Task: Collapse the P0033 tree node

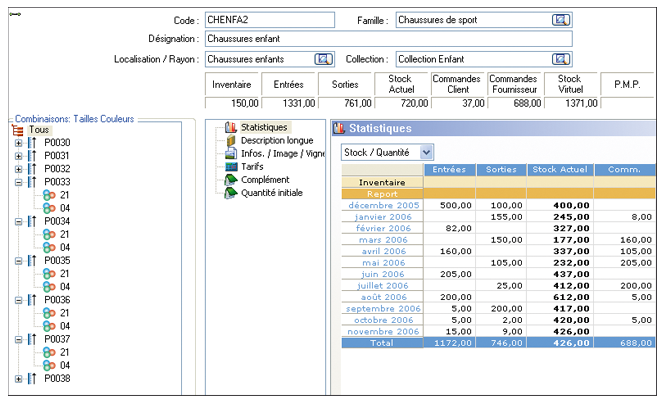Action: tap(18, 182)
